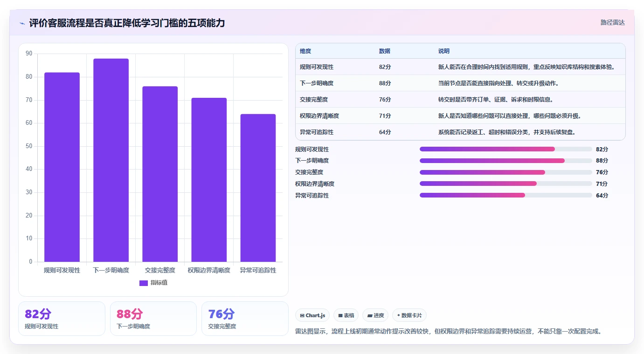This screenshot has width=644, height=354.
Task: Click the 数据卡片 tag chip
Action: [409, 315]
